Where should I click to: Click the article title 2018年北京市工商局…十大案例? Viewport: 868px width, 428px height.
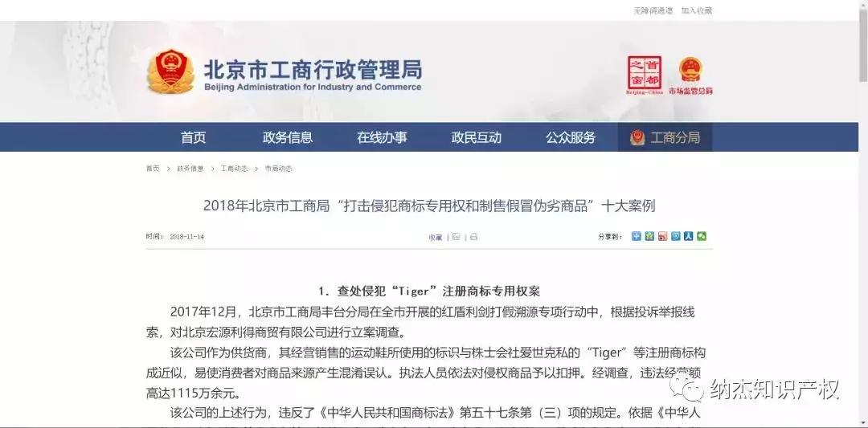[429, 206]
